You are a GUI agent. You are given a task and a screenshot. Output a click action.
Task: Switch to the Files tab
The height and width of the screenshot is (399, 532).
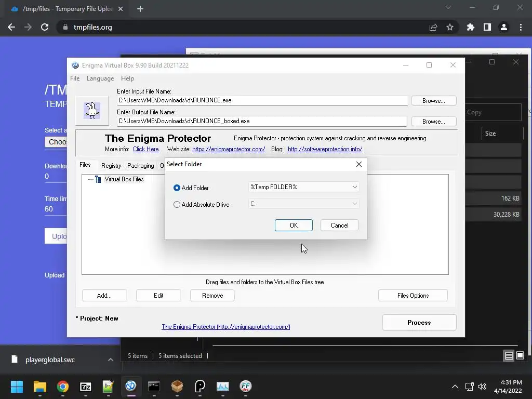(85, 165)
